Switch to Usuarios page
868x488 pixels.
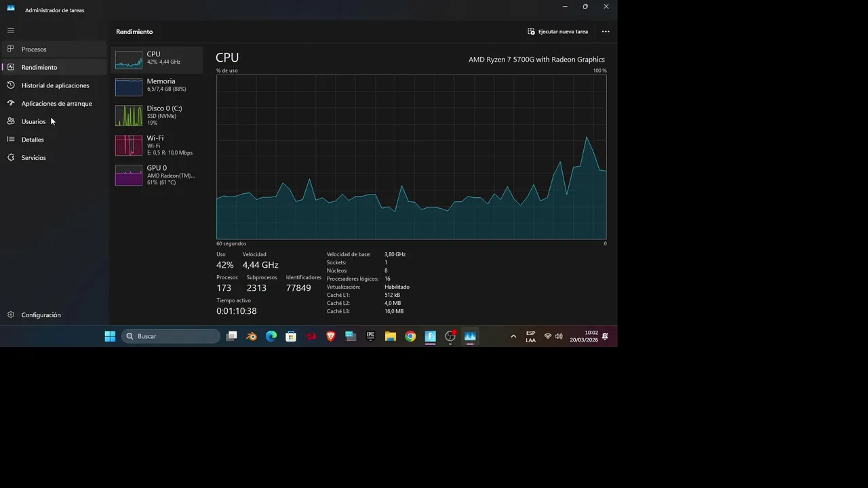(x=54, y=121)
